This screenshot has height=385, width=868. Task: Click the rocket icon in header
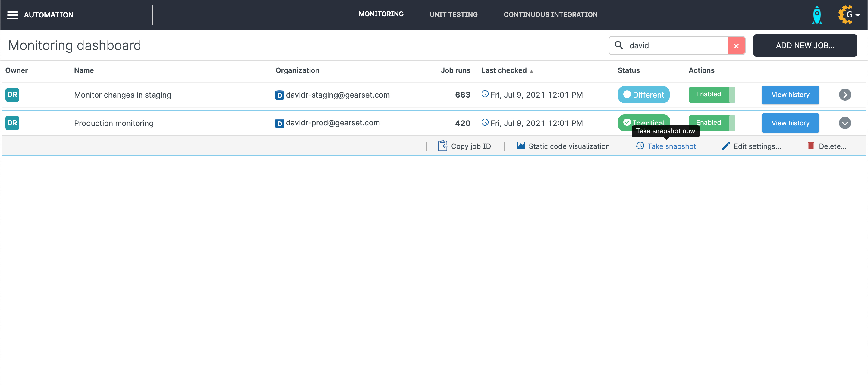(x=817, y=15)
